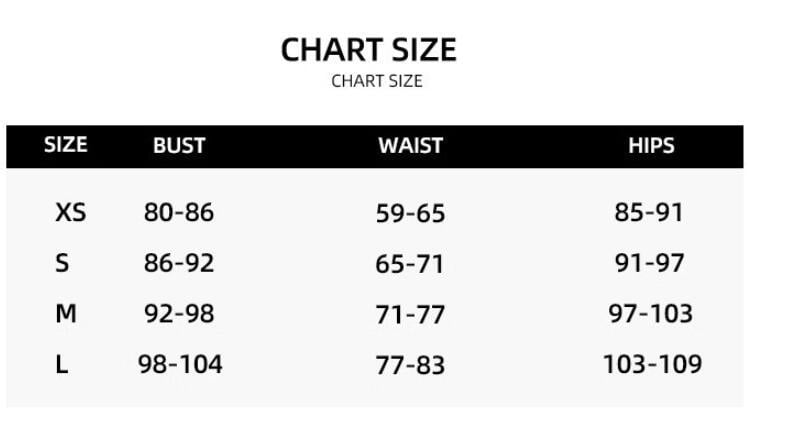This screenshot has width=795, height=425.
Task: Click the 97-103 hips value
Action: pos(651,314)
